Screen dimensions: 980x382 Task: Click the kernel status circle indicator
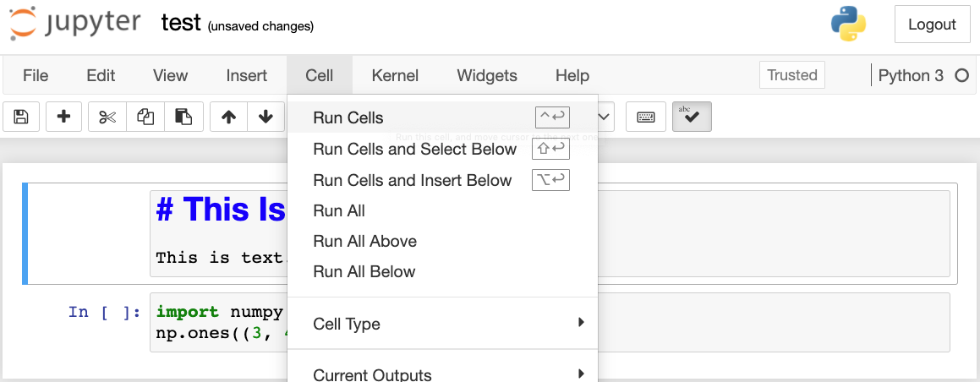point(961,75)
